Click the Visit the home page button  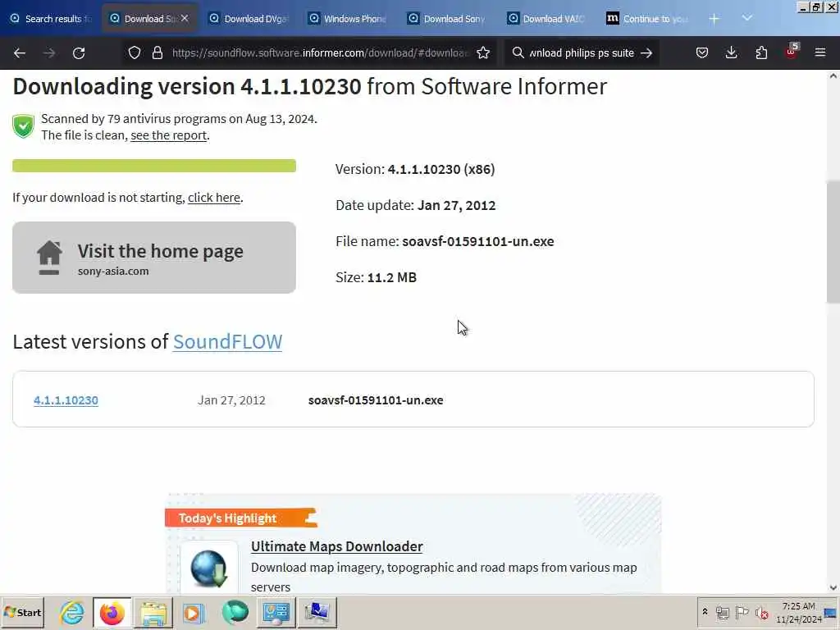pyautogui.click(x=154, y=258)
